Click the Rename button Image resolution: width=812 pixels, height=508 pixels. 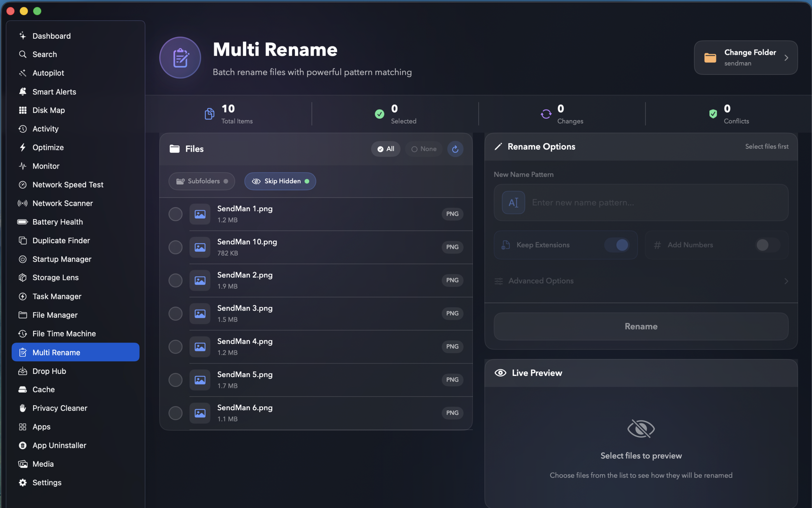click(641, 326)
